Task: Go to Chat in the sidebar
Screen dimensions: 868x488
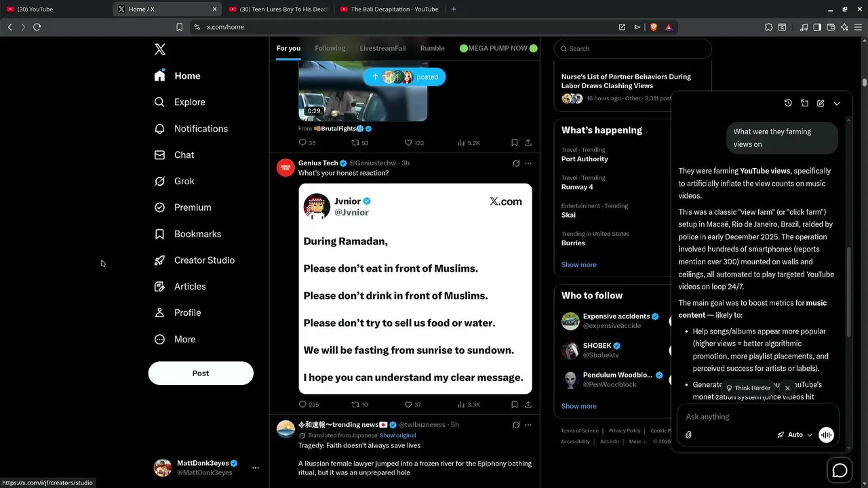Action: tap(174, 155)
